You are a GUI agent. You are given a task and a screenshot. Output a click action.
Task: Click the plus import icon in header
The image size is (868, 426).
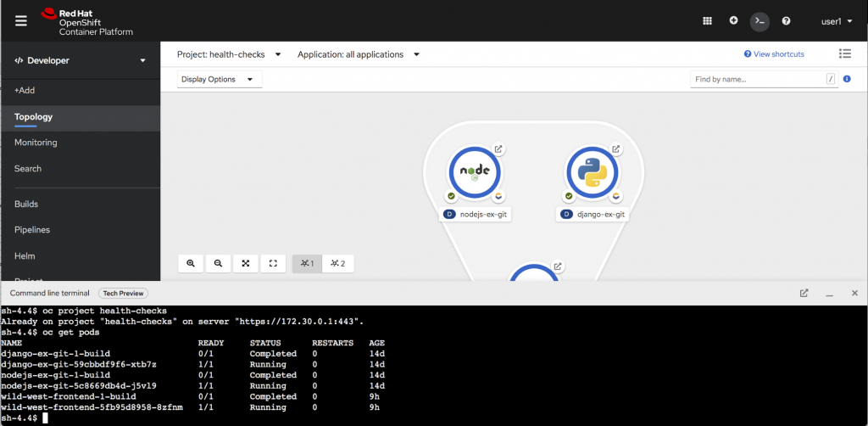coord(734,20)
